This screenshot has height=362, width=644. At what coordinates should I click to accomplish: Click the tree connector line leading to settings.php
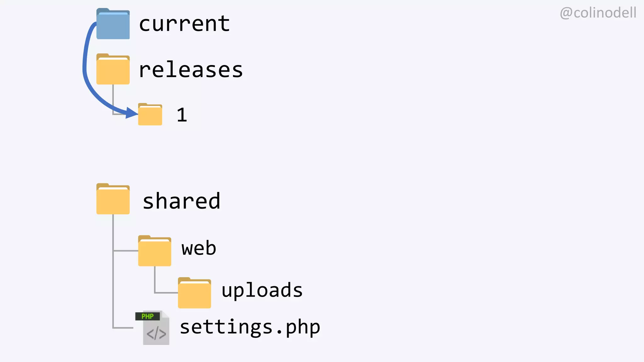(123, 328)
